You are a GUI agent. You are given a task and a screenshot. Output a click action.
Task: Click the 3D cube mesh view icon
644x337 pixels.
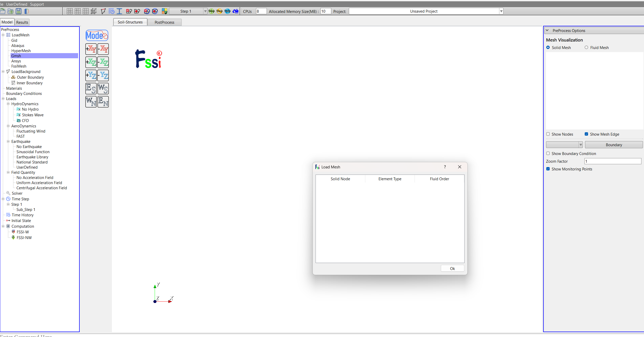point(94,11)
